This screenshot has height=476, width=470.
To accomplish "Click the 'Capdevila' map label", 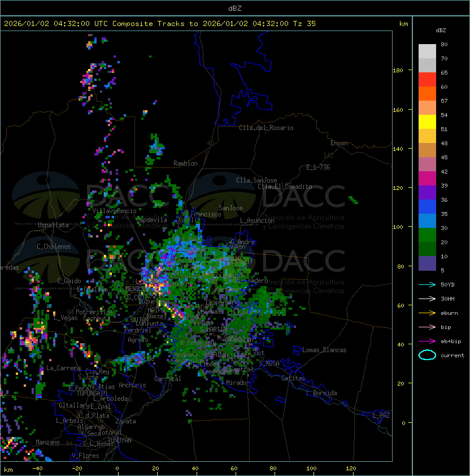I will [152, 220].
